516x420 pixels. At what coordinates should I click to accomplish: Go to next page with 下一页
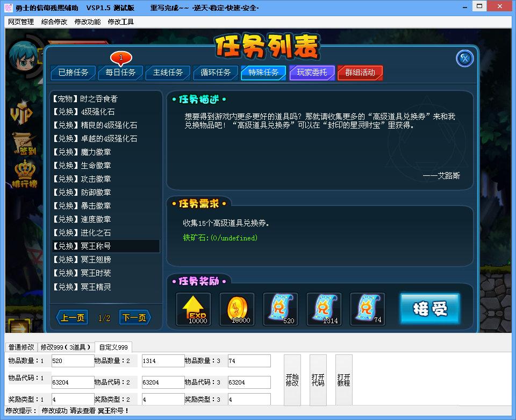pos(134,318)
